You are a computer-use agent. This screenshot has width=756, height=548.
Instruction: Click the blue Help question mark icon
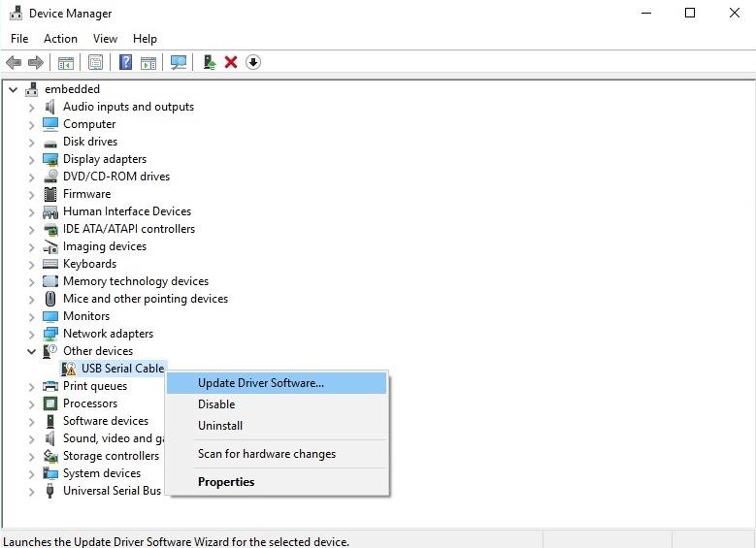point(125,62)
